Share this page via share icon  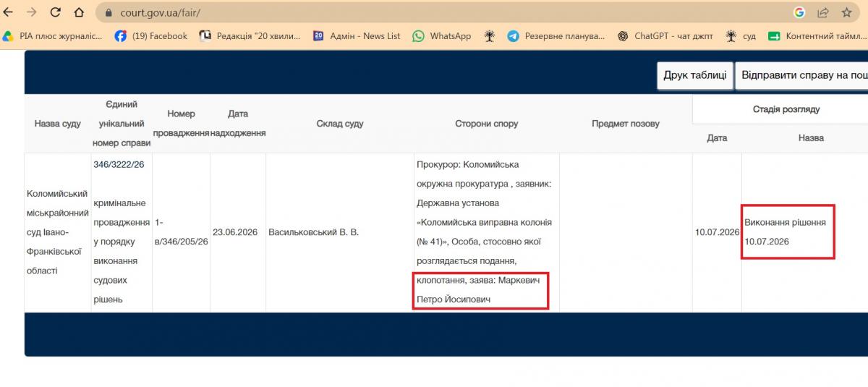click(822, 12)
